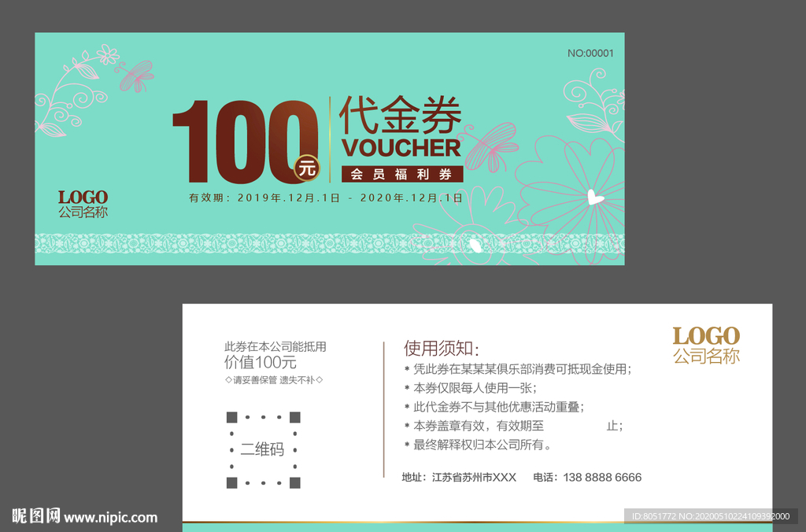Switch to the VOUCHER title text
Screen dimensions: 806x532
(x=401, y=147)
